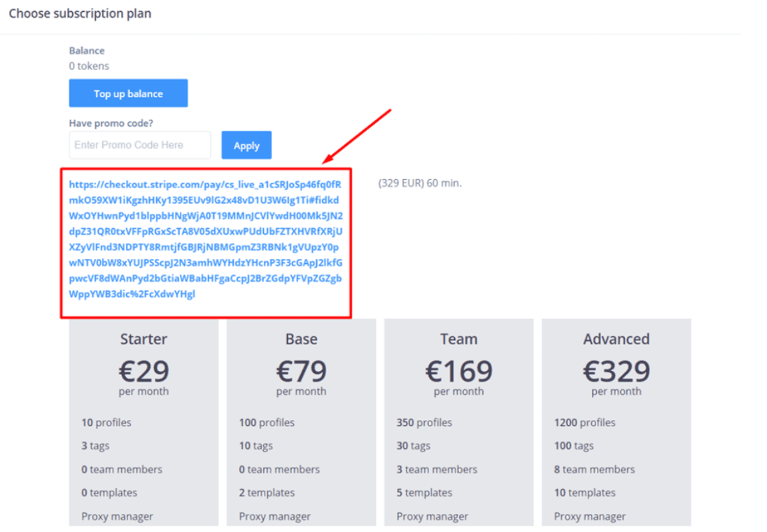The height and width of the screenshot is (532, 767).
Task: Select the Advanced plan heading
Action: click(616, 339)
